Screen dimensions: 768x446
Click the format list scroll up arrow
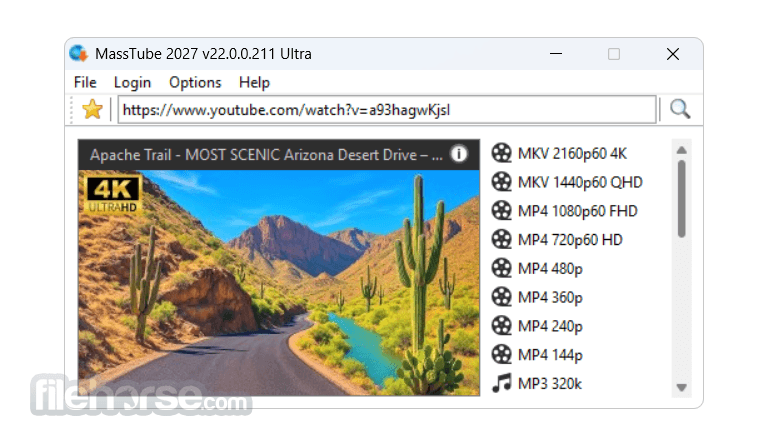(681, 150)
